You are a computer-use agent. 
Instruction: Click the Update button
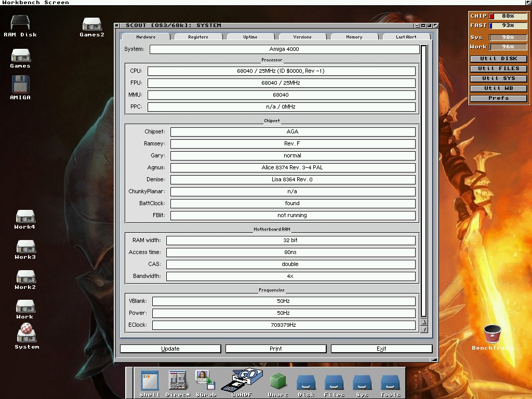[x=170, y=349]
